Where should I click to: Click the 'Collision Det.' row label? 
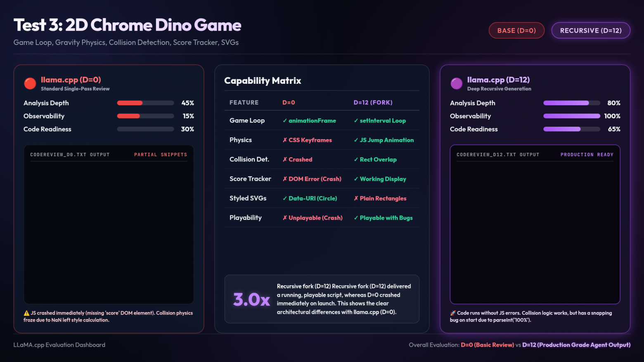pos(249,159)
